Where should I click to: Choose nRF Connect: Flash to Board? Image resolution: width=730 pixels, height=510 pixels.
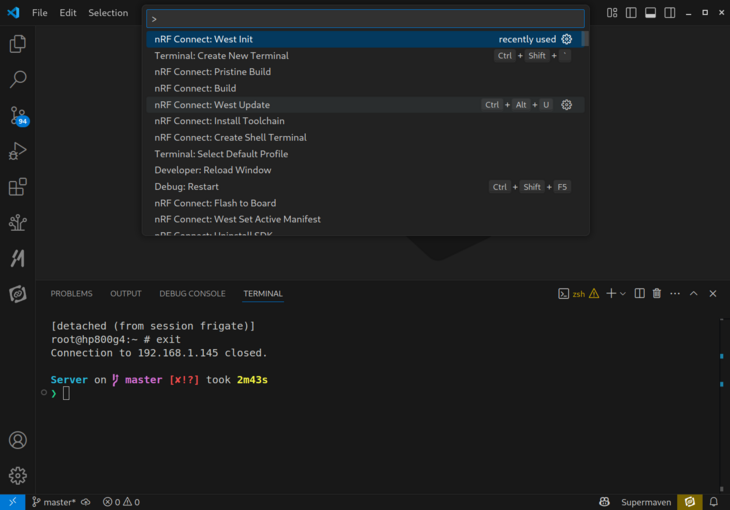pos(365,203)
